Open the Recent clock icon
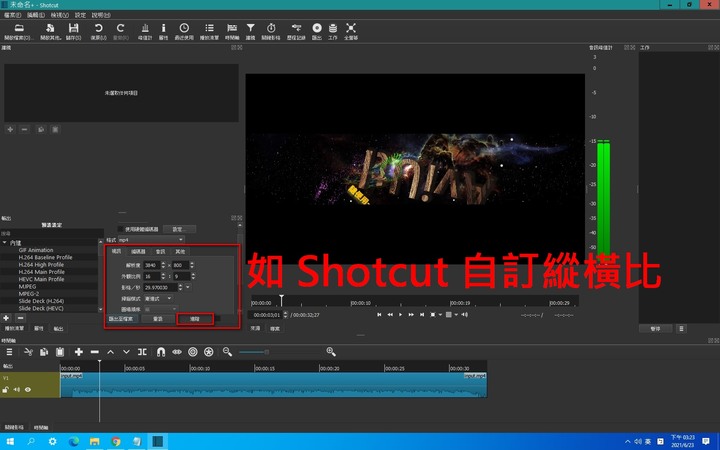This screenshot has width=720, height=450. (184, 32)
